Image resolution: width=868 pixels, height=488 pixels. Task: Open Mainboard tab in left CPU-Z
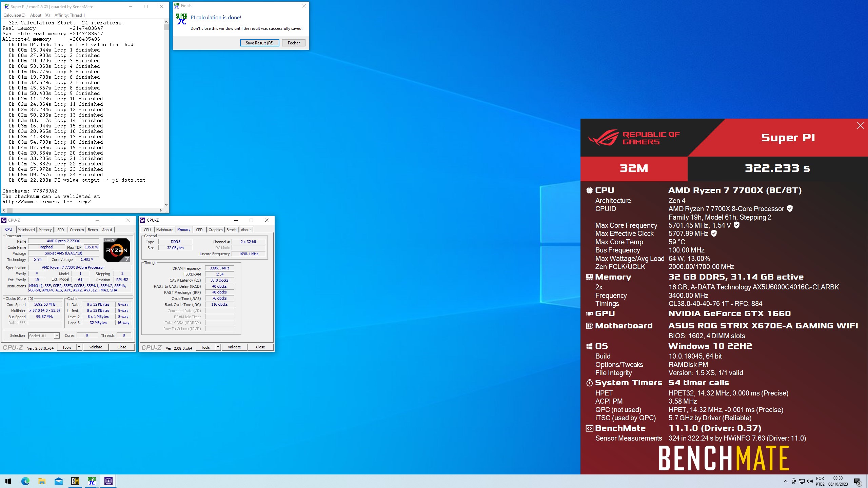tap(26, 230)
